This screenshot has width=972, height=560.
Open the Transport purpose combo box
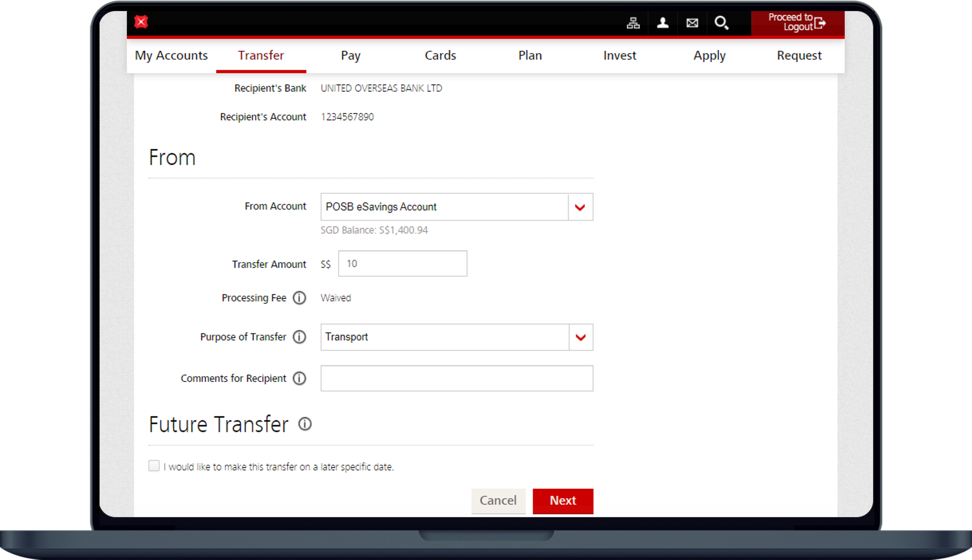[x=457, y=337]
